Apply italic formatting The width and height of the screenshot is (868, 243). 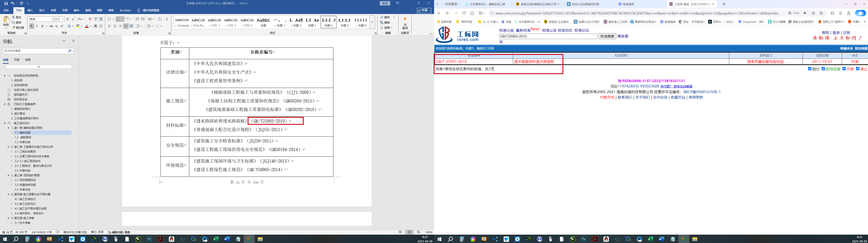click(37, 26)
